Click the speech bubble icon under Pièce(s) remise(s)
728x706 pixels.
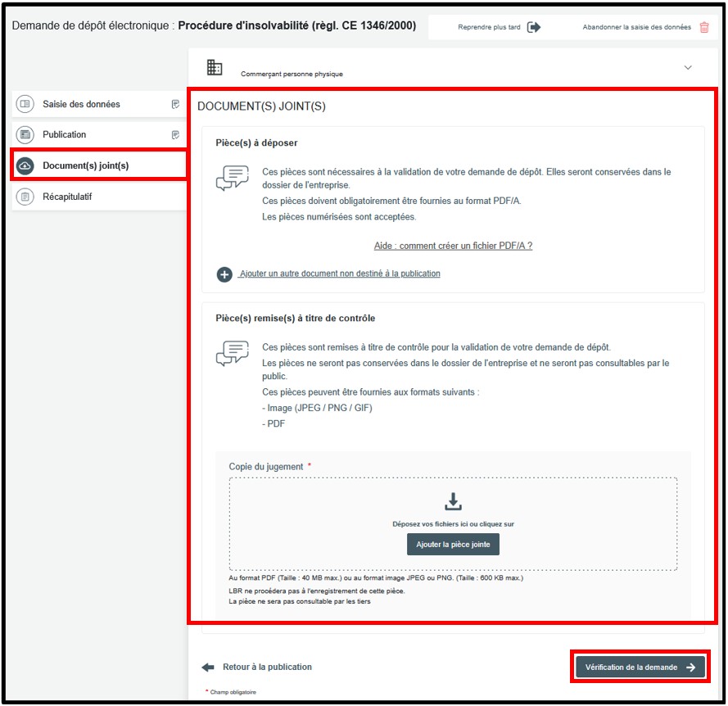[232, 353]
